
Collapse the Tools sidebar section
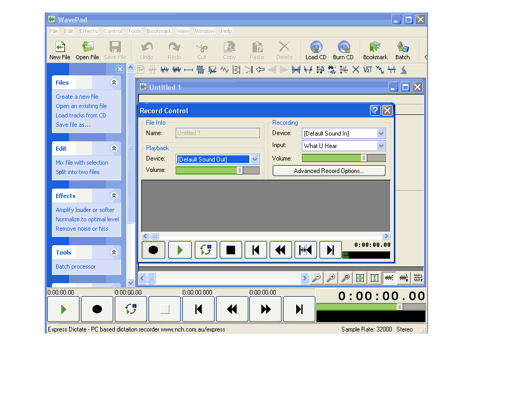[114, 252]
